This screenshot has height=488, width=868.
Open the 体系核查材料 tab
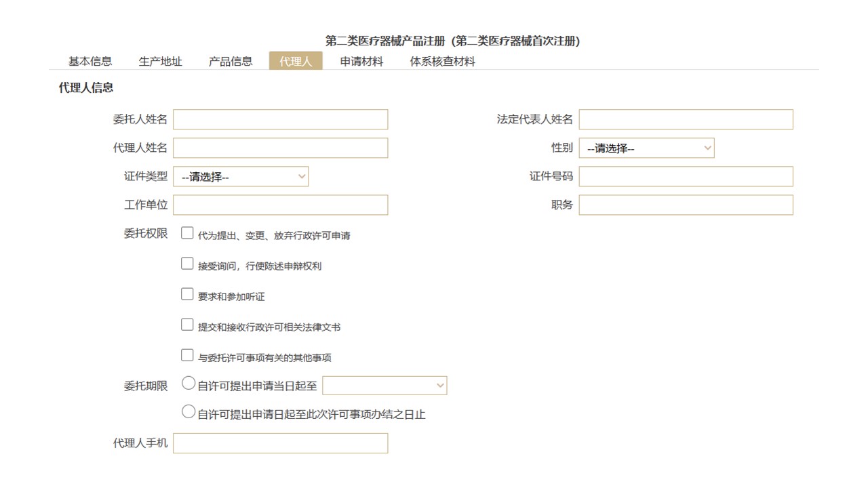point(442,61)
